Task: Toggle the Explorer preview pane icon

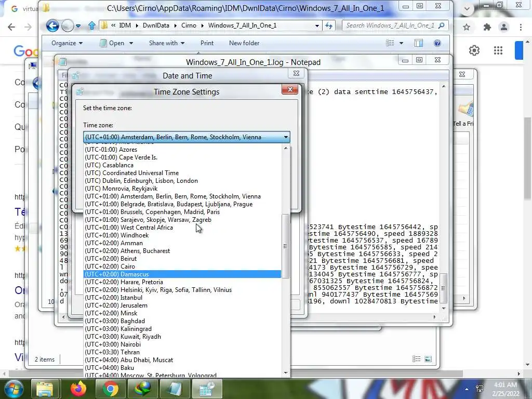Action: tap(419, 43)
